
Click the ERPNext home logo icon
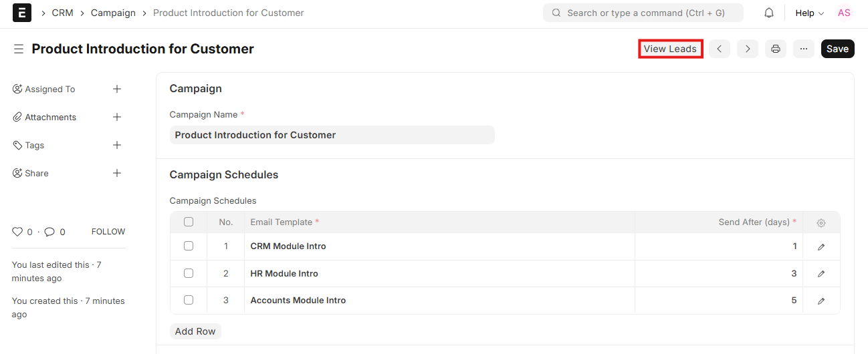[x=22, y=13]
